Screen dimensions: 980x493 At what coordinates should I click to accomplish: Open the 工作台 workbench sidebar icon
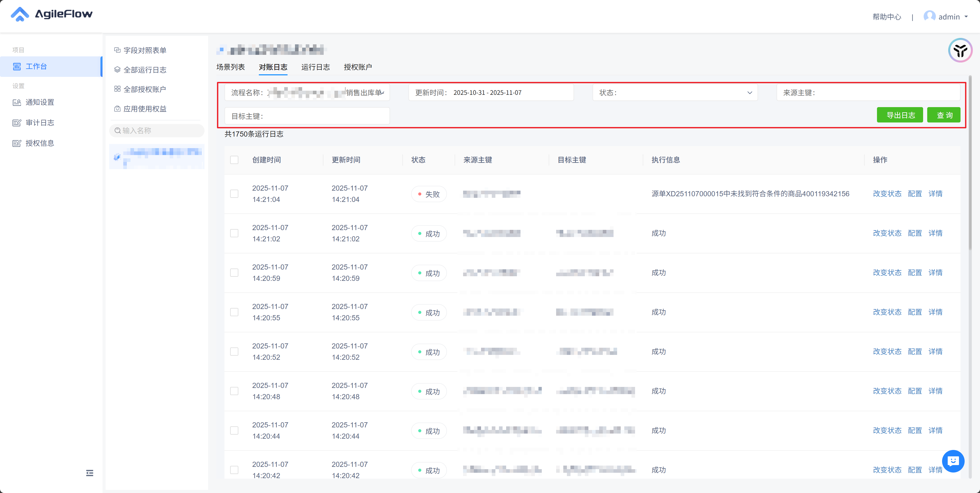coord(17,67)
